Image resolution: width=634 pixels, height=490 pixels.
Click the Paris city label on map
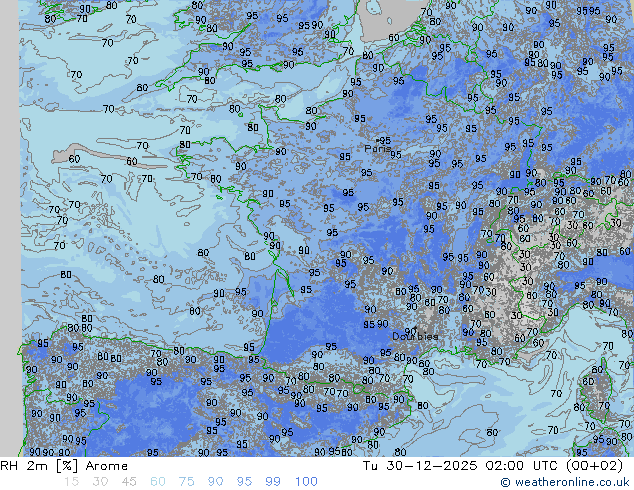point(378,149)
